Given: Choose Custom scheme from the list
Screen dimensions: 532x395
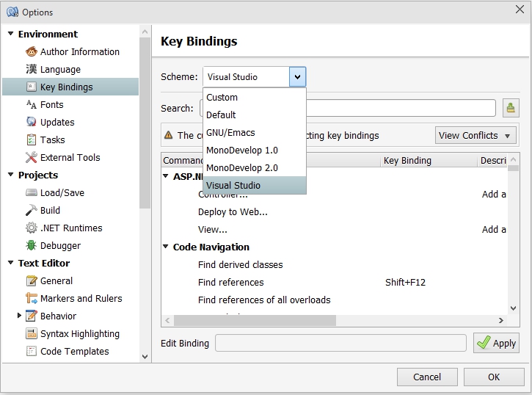Looking at the screenshot, I should [x=255, y=98].
